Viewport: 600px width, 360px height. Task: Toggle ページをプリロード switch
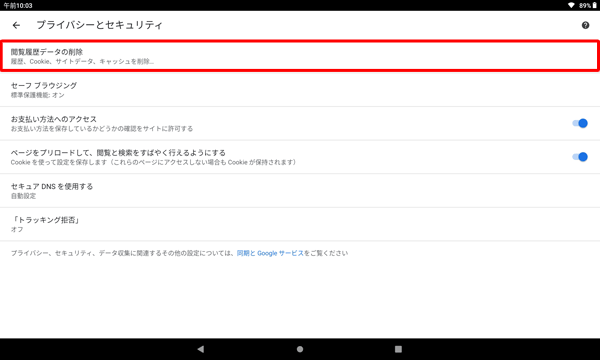click(x=580, y=157)
